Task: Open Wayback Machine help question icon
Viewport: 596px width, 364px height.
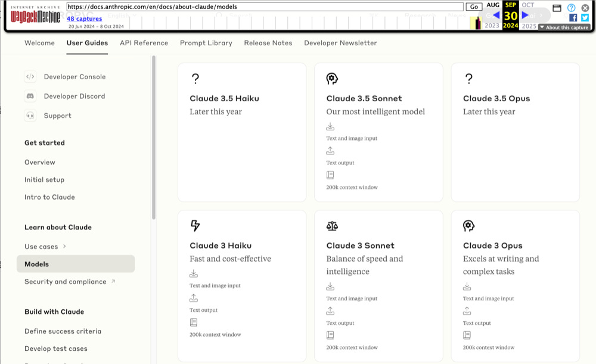Action: [x=572, y=8]
